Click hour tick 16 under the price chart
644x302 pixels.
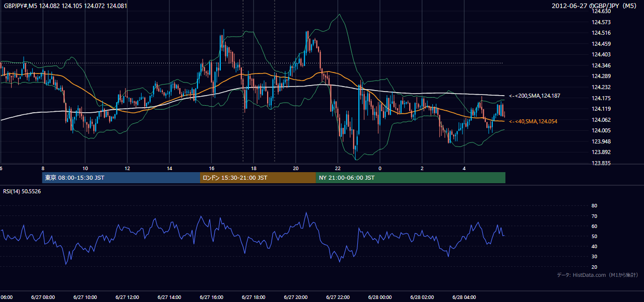tap(212, 169)
